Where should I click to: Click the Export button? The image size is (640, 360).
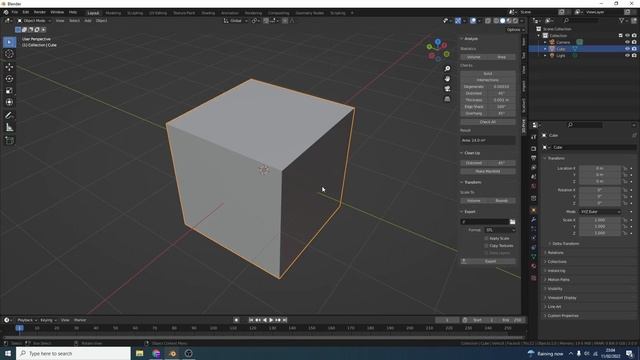488,261
